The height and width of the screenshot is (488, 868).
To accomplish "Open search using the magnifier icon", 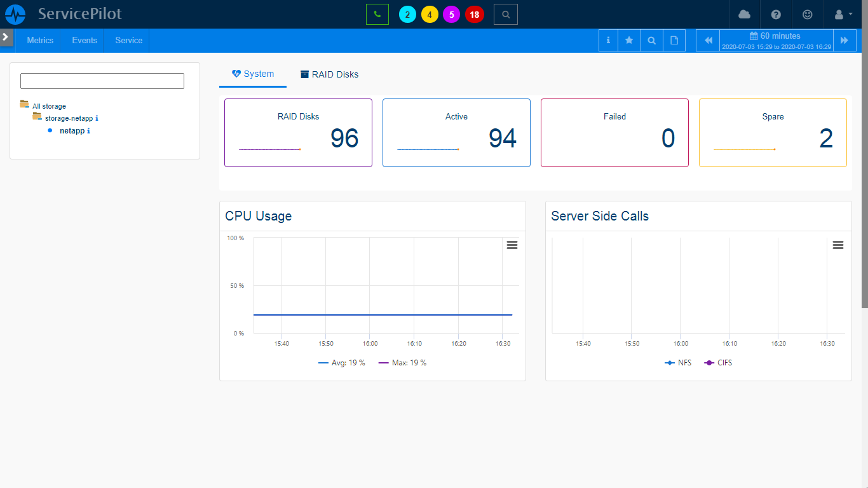I will click(505, 14).
